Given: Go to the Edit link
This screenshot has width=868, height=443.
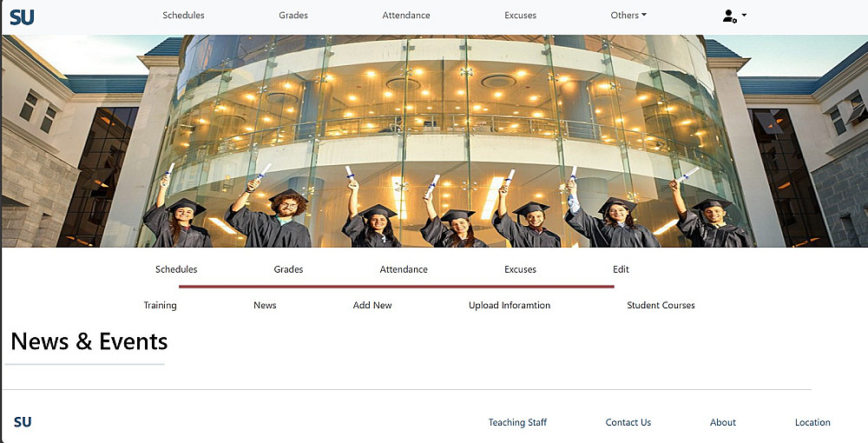Looking at the screenshot, I should (x=621, y=269).
